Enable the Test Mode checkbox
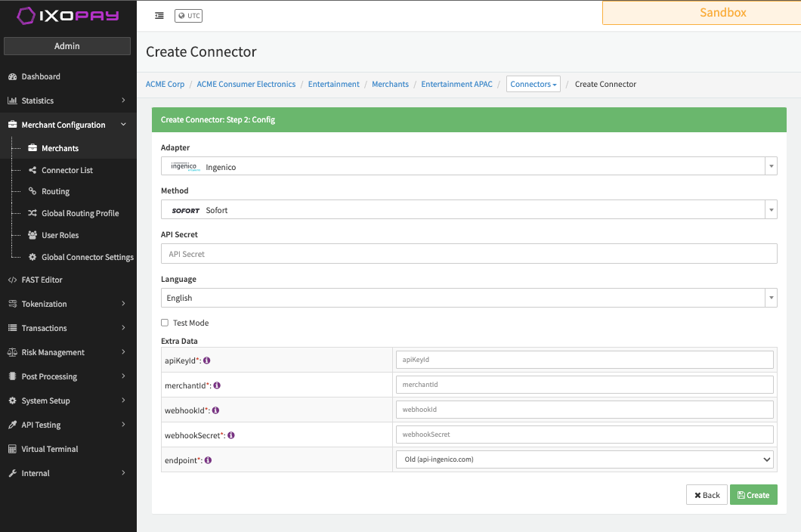Screen dimensions: 801x532 click(165, 323)
